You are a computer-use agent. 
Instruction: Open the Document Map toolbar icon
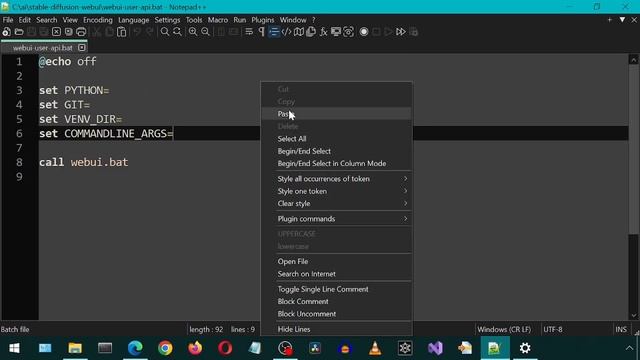[299, 32]
